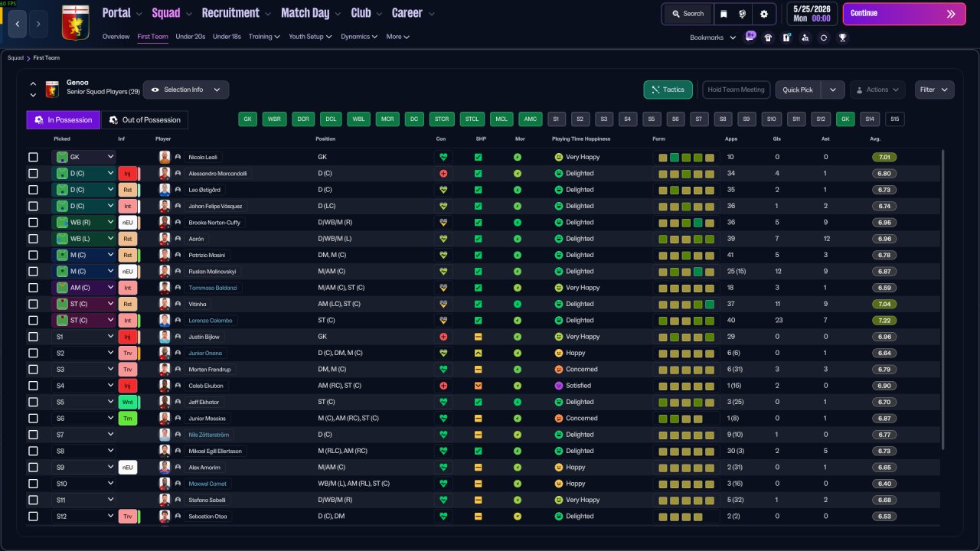Open the settings gear icon
Image resolution: width=980 pixels, height=551 pixels.
point(763,14)
